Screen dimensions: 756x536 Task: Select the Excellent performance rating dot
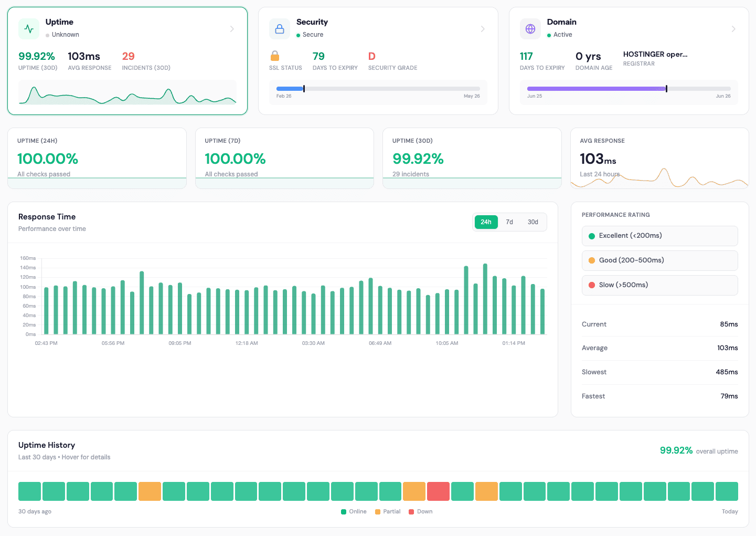592,236
